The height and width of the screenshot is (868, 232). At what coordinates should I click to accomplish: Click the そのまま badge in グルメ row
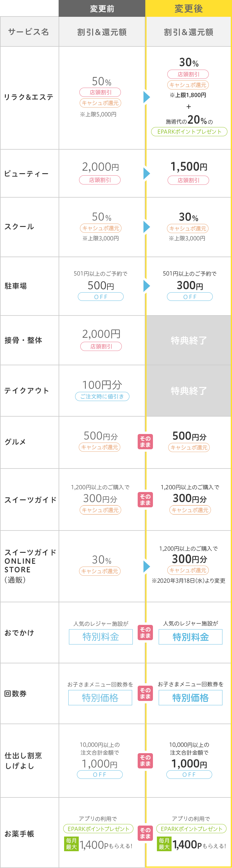pyautogui.click(x=146, y=442)
